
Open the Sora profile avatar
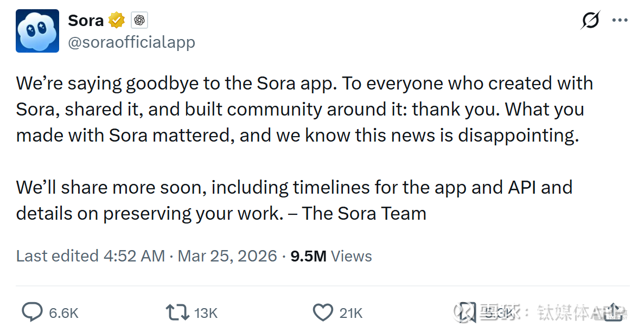[x=37, y=31]
